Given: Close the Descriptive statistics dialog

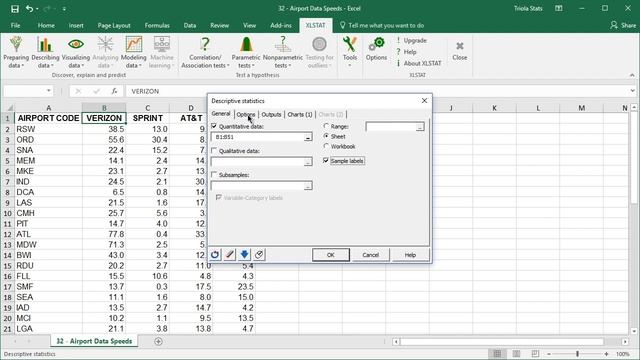Looking at the screenshot, I should point(424,100).
